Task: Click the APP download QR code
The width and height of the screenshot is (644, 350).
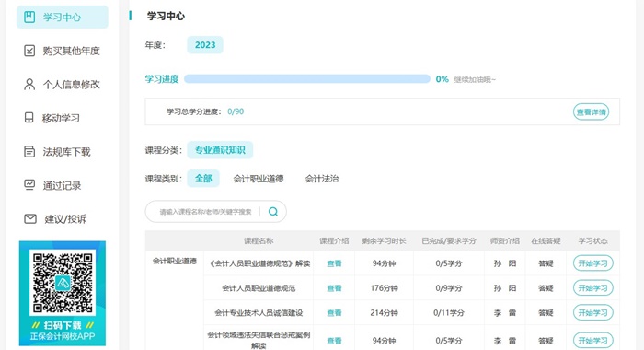Action: click(x=63, y=282)
